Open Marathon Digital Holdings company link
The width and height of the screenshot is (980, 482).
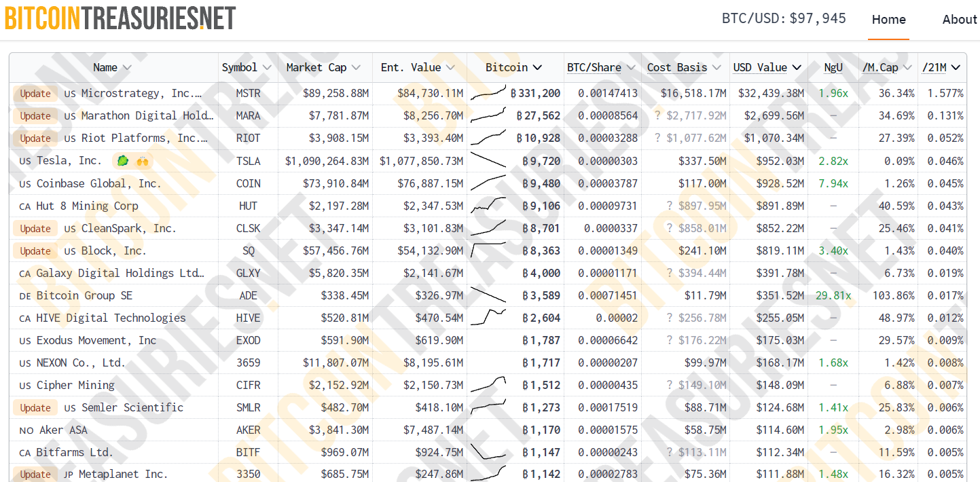pyautogui.click(x=147, y=115)
